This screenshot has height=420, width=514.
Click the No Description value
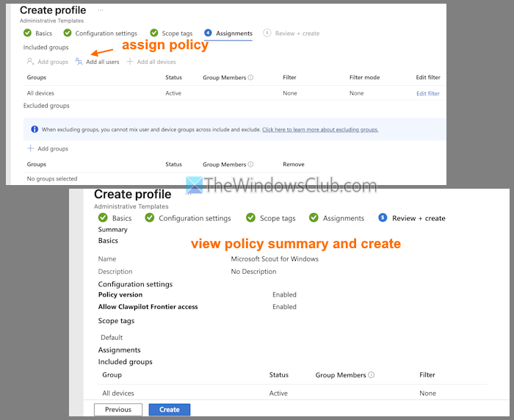tap(253, 272)
